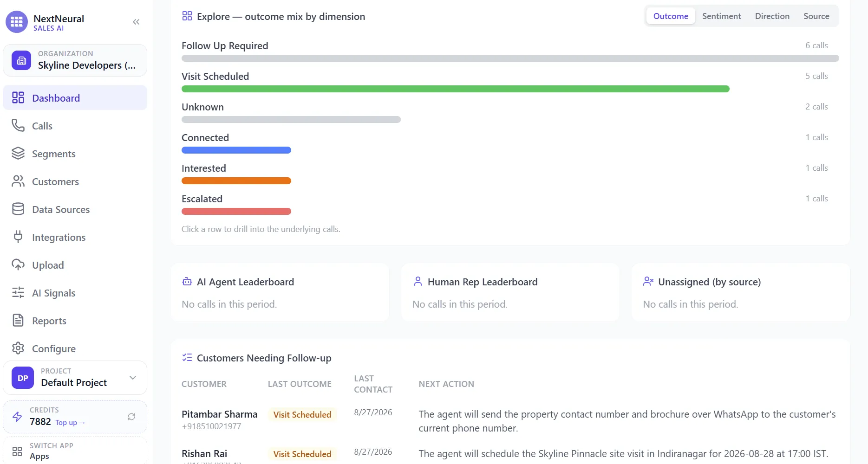868x464 pixels.
Task: Go to Calls page
Action: [75, 125]
